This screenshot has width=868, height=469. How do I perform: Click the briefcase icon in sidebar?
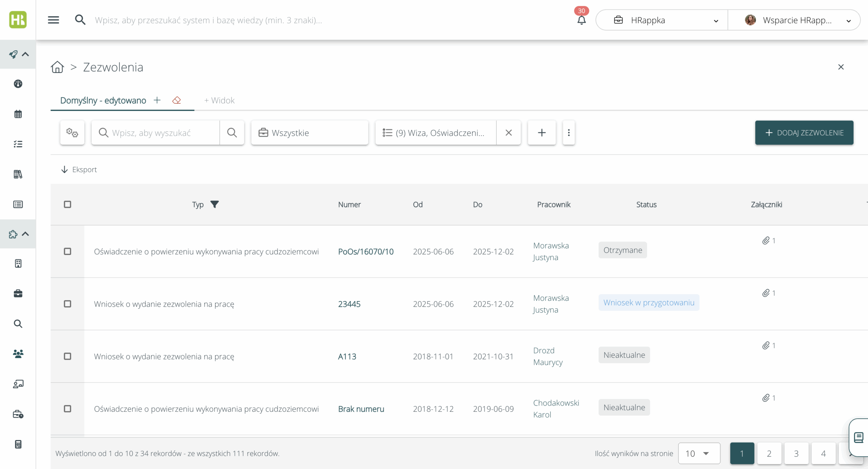click(18, 293)
